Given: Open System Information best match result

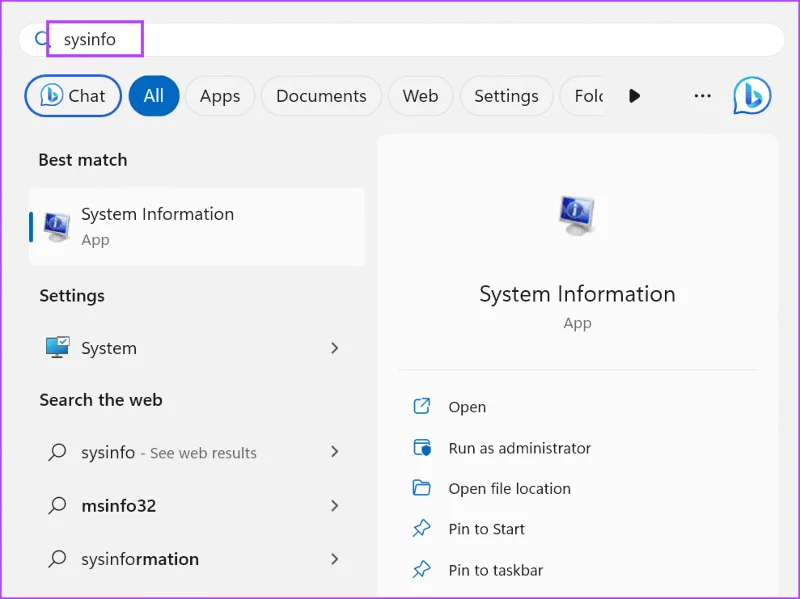Looking at the screenshot, I should [x=197, y=227].
